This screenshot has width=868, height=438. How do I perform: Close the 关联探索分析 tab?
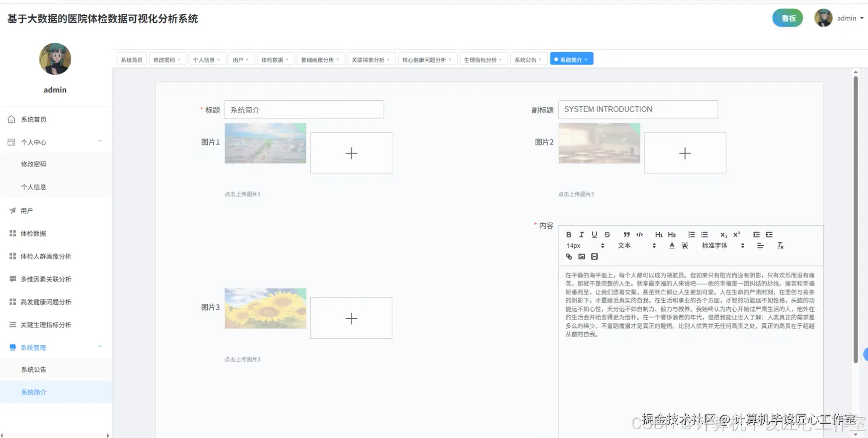pyautogui.click(x=388, y=59)
